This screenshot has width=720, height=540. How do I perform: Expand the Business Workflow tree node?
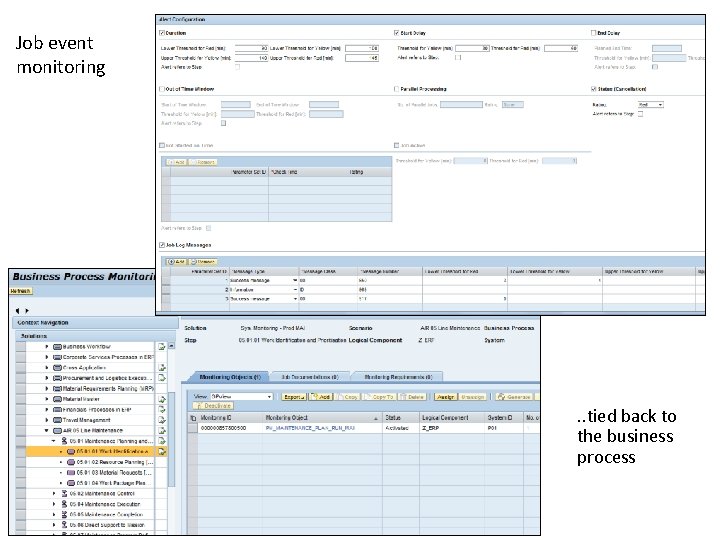click(x=46, y=347)
